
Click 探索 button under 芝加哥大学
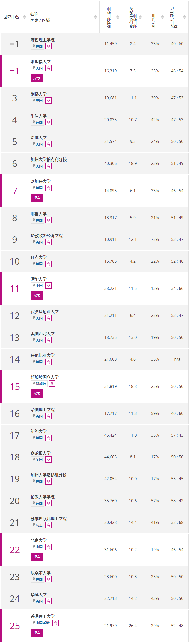click(37, 198)
